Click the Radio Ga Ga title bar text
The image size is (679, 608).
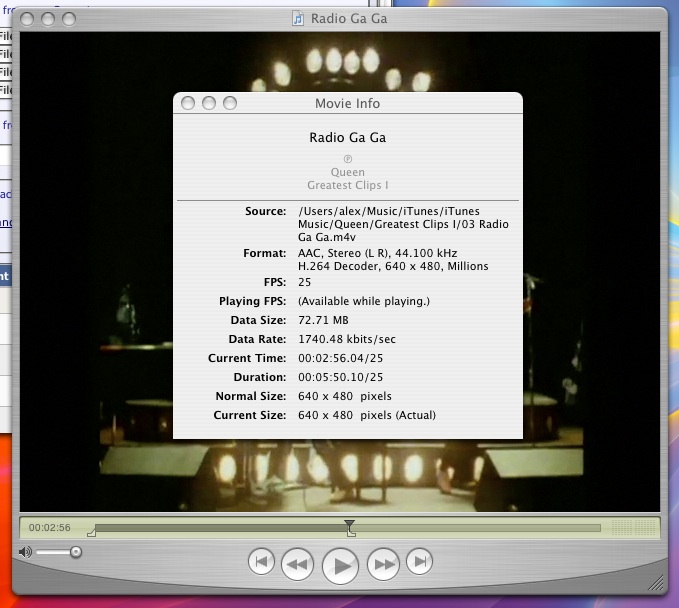tap(349, 19)
